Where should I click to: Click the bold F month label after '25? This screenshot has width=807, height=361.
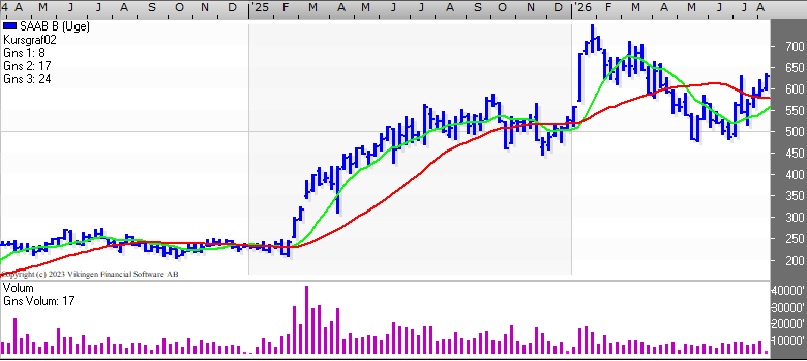pos(286,7)
